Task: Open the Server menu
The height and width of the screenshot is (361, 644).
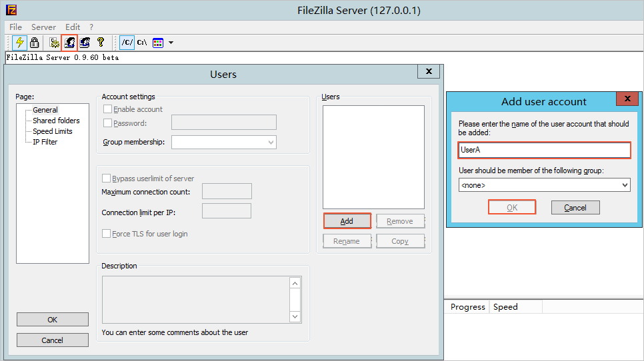Action: 43,27
